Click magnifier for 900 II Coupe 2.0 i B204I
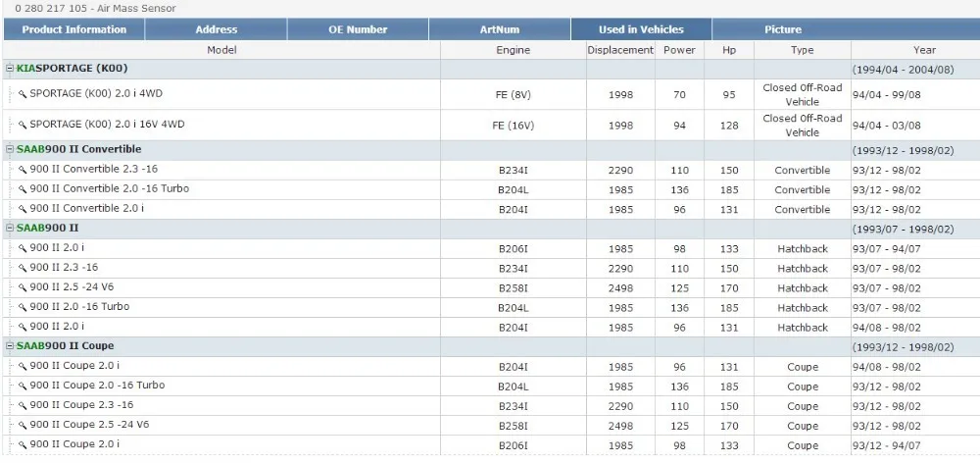 coord(22,367)
